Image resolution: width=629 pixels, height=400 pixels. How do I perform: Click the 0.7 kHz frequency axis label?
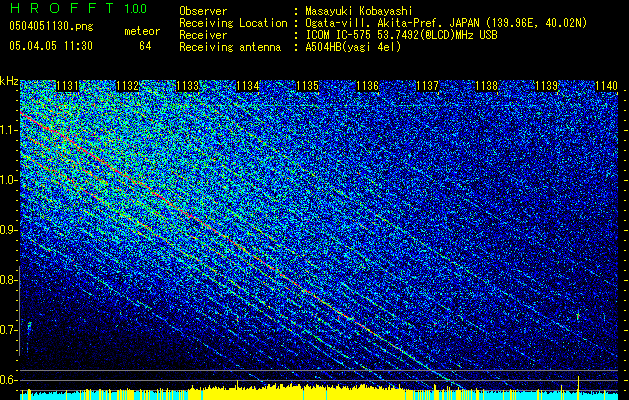[x=9, y=330]
